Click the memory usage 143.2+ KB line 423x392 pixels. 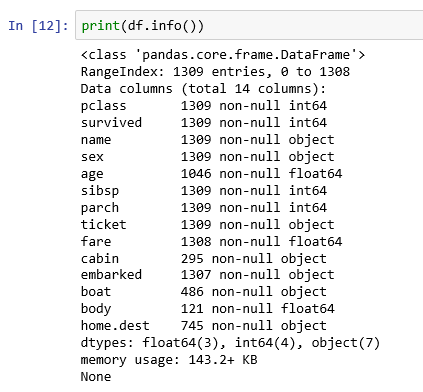point(169,360)
